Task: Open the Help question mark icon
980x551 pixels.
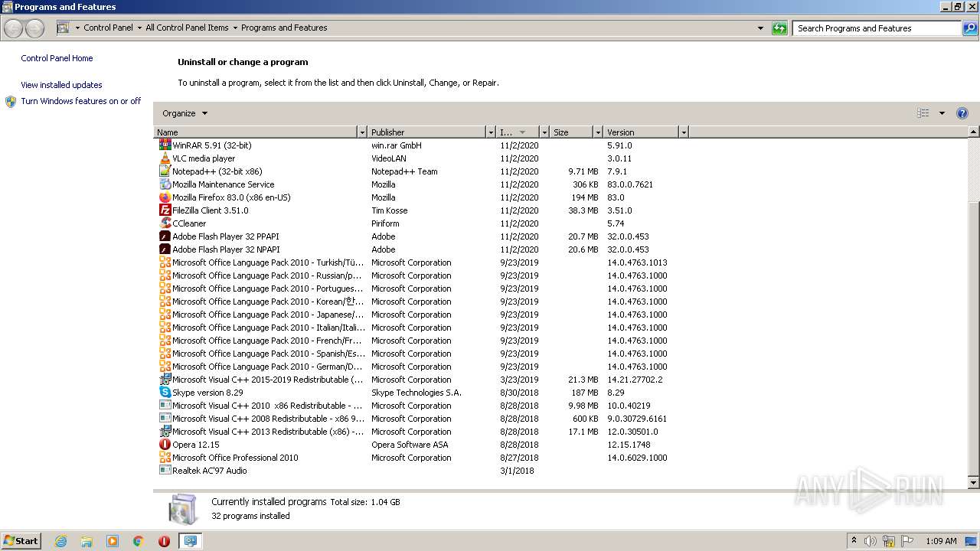Action: 962,113
